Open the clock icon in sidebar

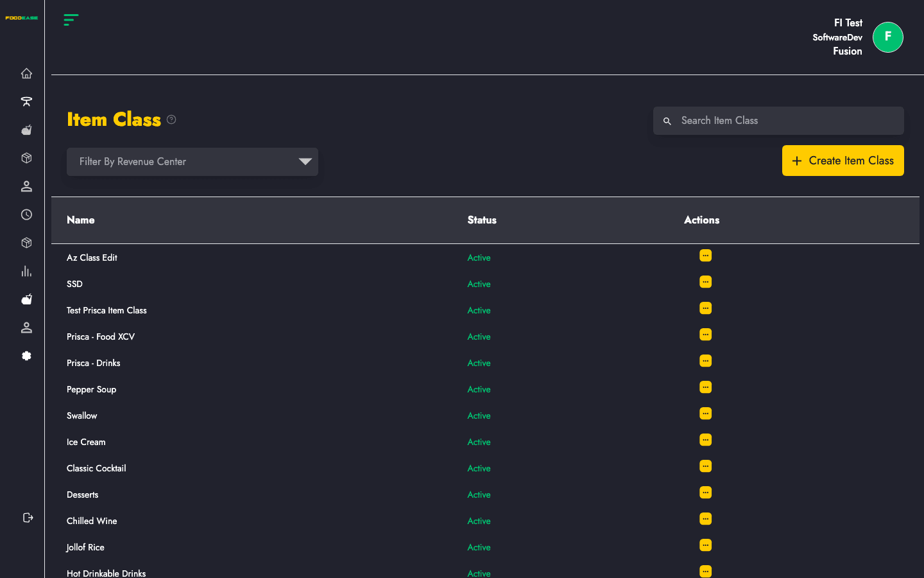[26, 215]
